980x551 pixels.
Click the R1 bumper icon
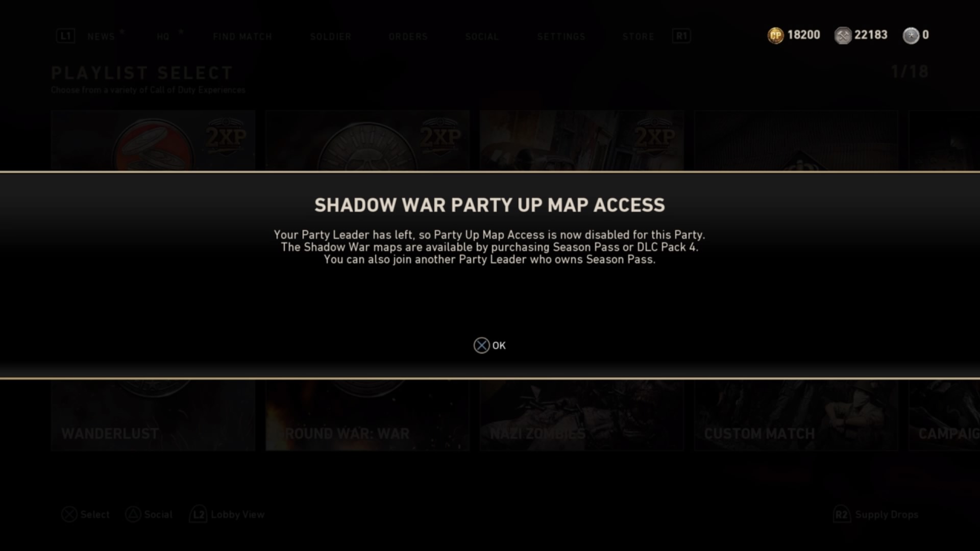681,36
